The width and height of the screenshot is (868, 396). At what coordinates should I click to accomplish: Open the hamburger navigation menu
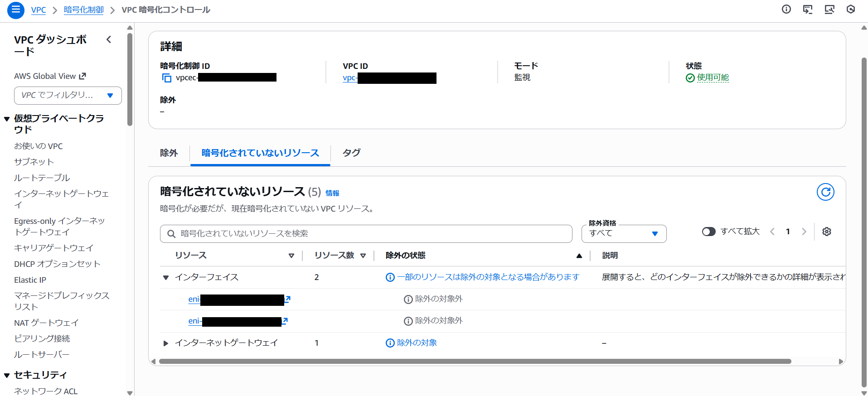pos(16,10)
